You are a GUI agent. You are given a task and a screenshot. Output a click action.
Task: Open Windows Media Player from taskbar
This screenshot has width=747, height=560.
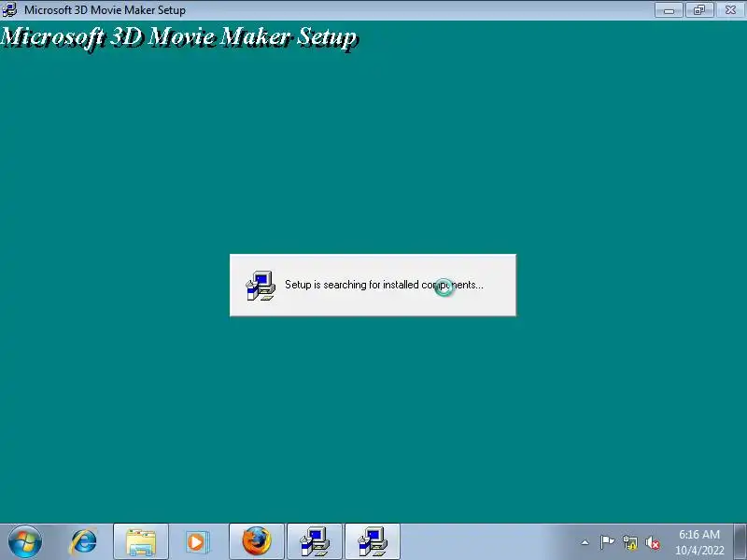(x=196, y=542)
